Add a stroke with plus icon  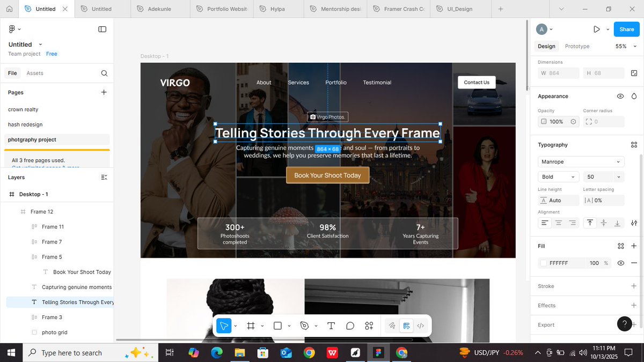[x=634, y=286]
